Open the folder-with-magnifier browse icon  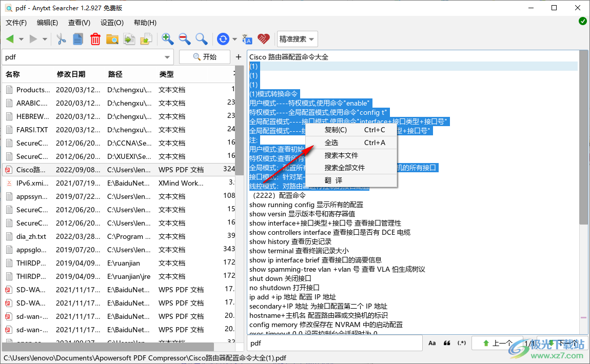112,39
